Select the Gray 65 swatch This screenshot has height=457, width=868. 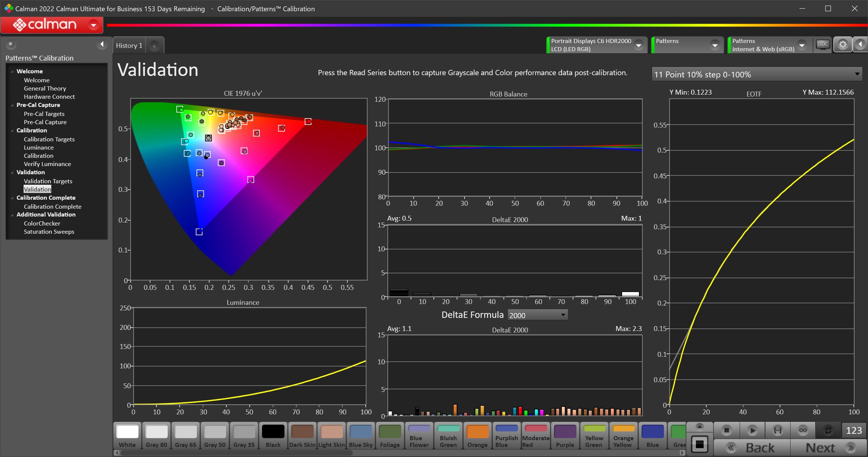[x=186, y=436]
